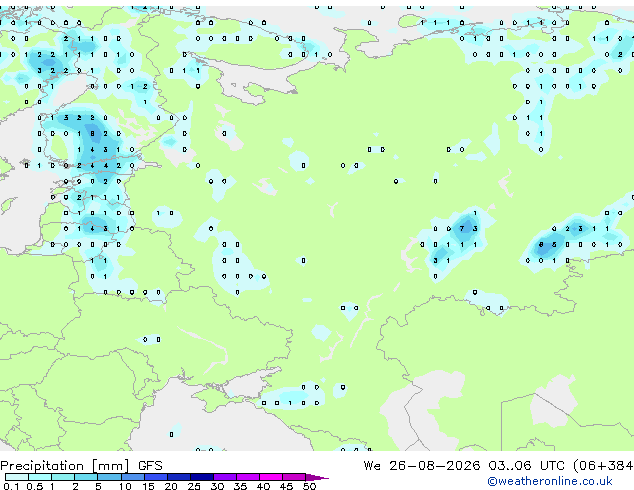Select the 1–2 mm legend color box
This screenshot has width=634, height=490.
(63, 477)
